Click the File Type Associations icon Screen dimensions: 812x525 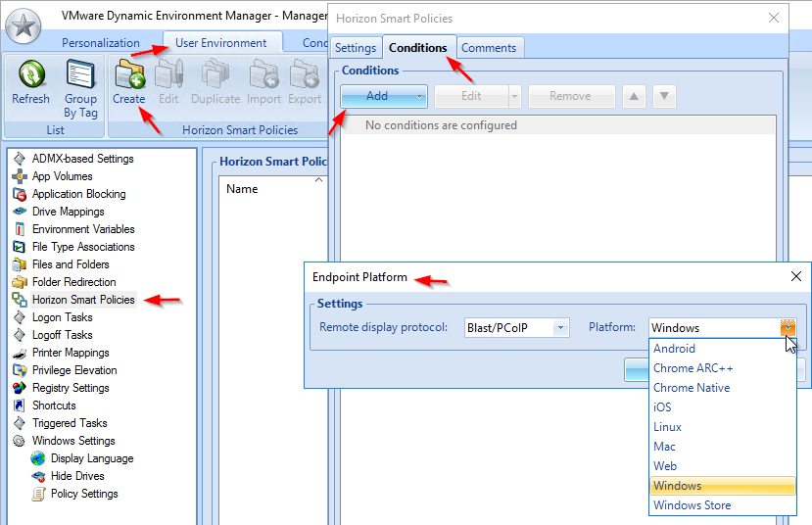20,247
